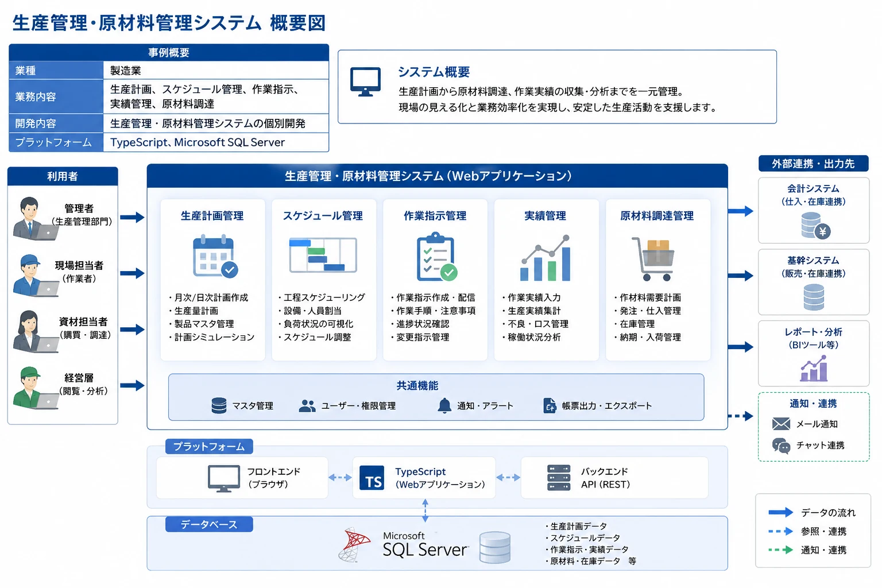Click the 製造業 table cell

tap(216, 70)
